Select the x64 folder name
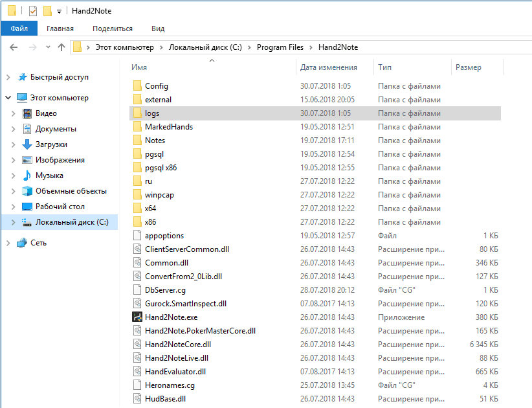Image resolution: width=532 pixels, height=408 pixels. 150,208
